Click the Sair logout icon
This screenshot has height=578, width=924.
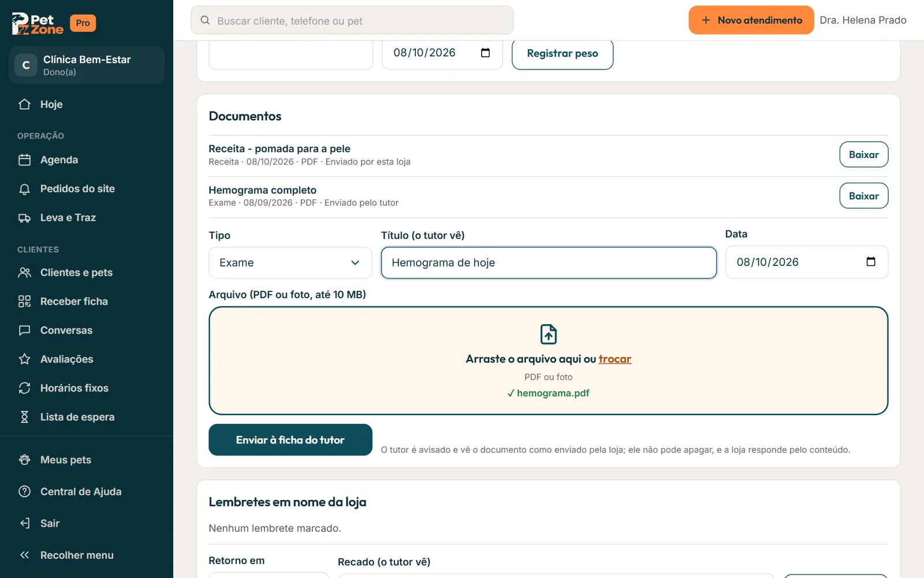(24, 523)
